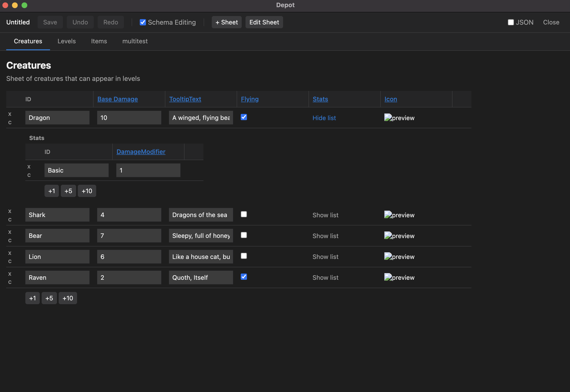570x392 pixels.
Task: Click the c copy icon for Shark row
Action: 10,220
